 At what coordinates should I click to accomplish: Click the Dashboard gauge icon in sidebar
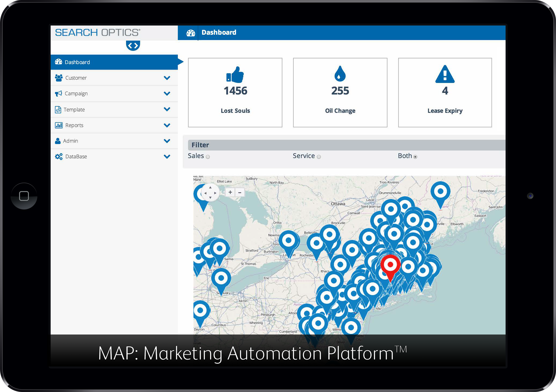[58, 62]
